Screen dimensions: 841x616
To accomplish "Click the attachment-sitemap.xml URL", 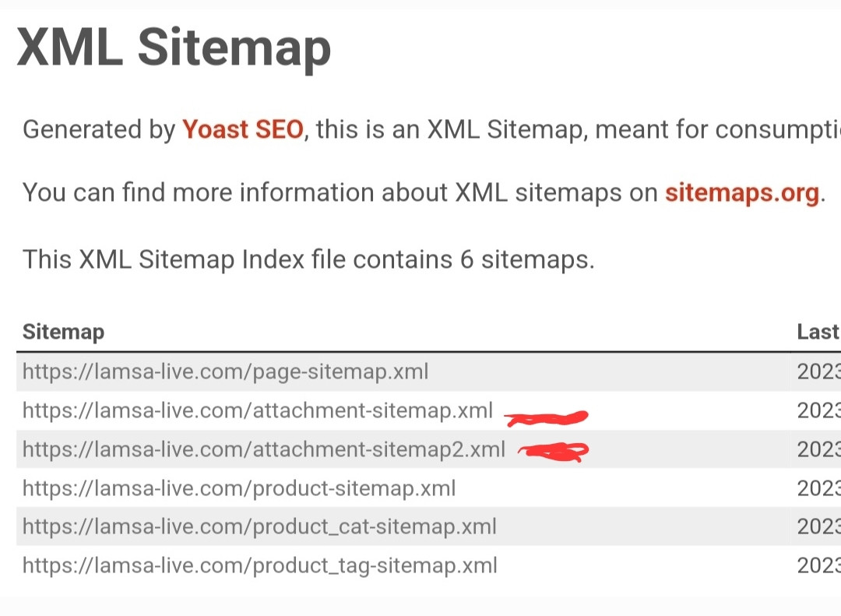I will (257, 410).
